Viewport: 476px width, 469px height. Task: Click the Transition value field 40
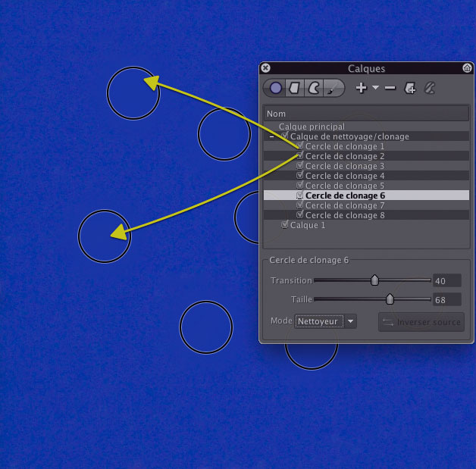click(x=447, y=280)
